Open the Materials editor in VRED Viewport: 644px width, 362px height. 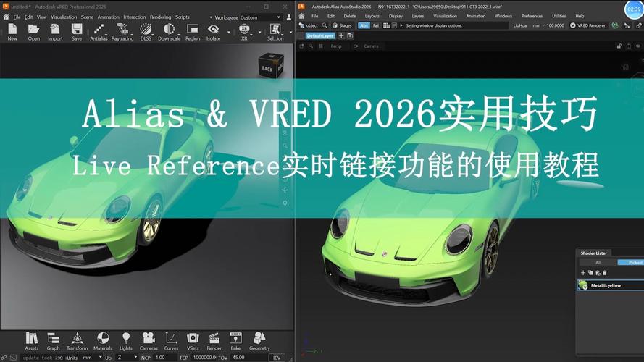click(103, 342)
